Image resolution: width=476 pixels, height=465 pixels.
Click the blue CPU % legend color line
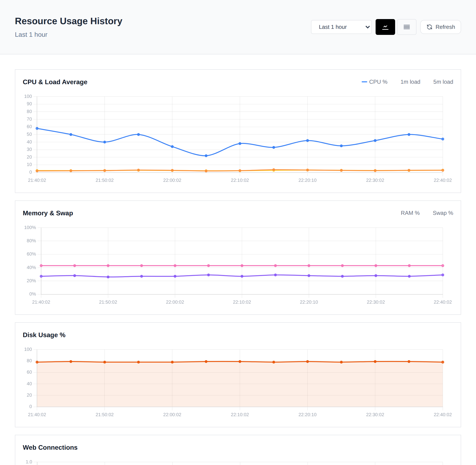[364, 82]
